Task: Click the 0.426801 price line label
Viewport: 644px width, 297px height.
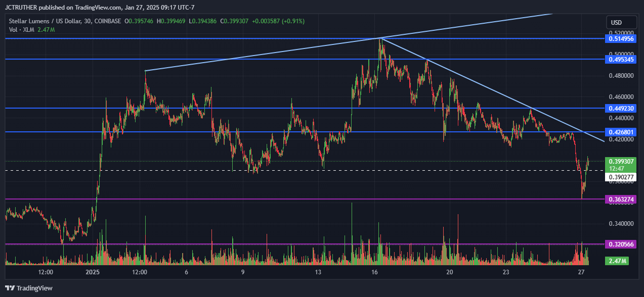Action: 621,132
